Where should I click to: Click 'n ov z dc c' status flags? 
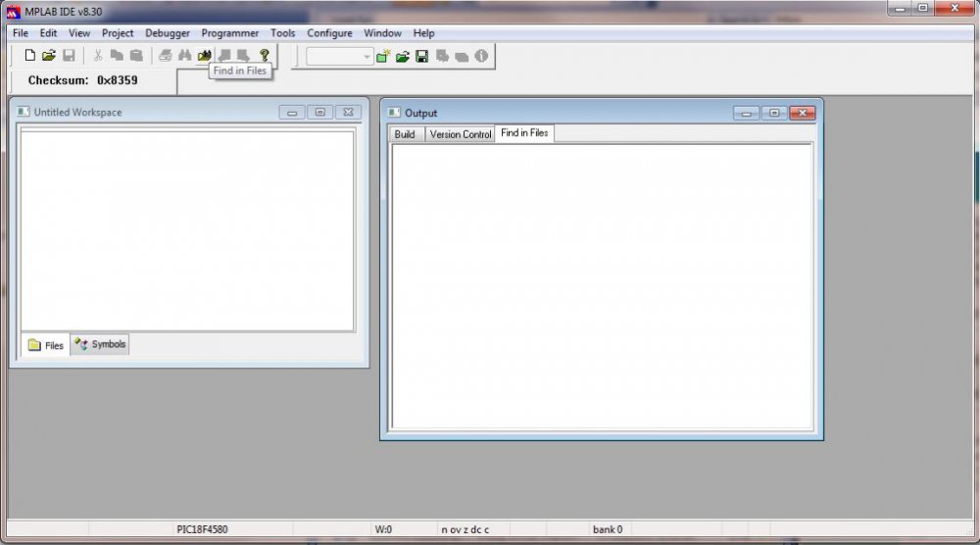coord(465,529)
